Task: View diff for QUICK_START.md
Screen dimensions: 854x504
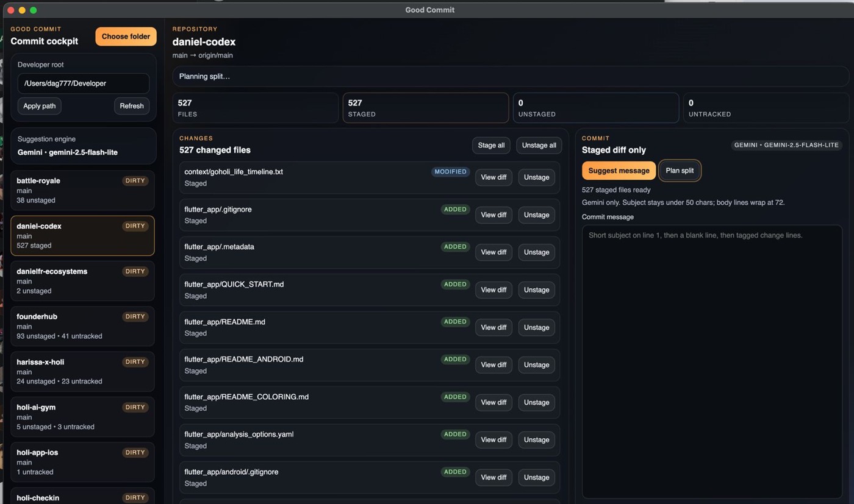Action: 493,290
